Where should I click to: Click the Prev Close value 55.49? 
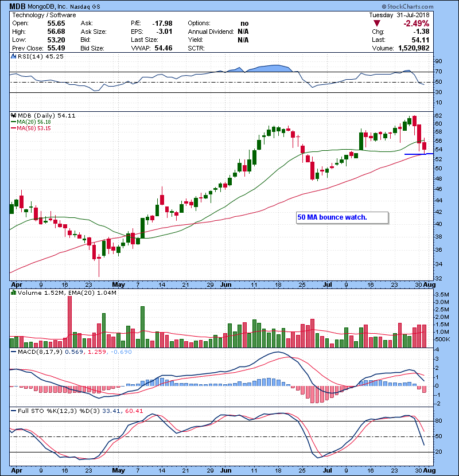point(56,48)
